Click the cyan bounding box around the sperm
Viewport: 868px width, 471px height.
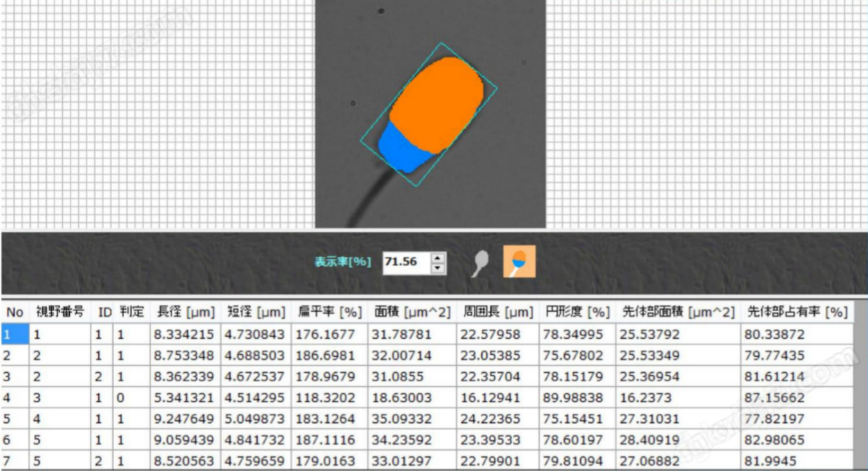click(x=442, y=45)
